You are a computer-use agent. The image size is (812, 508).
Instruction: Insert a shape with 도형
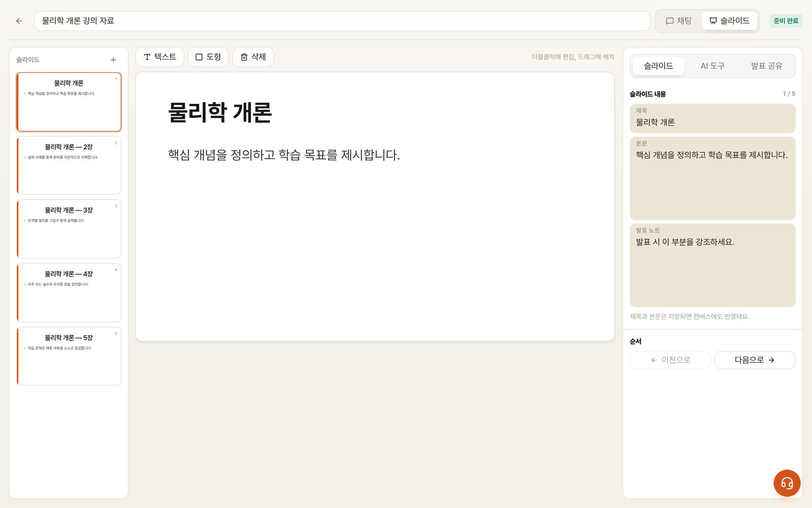point(208,57)
